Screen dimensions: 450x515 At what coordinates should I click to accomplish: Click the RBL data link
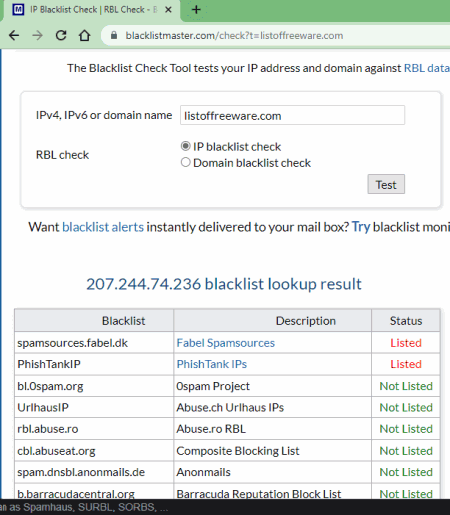pyautogui.click(x=427, y=68)
